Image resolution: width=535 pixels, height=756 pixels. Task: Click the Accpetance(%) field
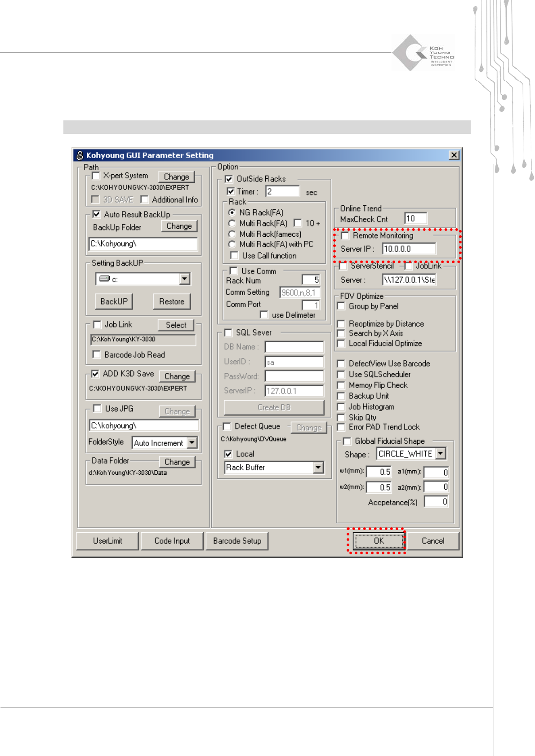(437, 502)
